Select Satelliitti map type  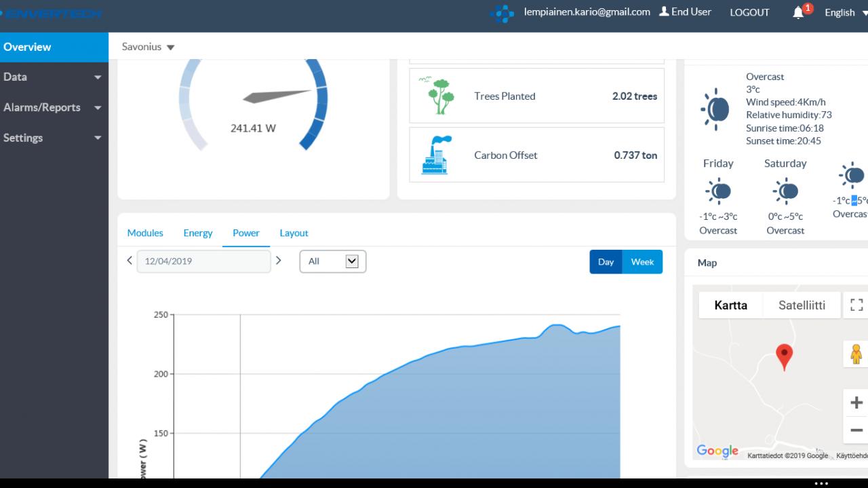tap(802, 305)
